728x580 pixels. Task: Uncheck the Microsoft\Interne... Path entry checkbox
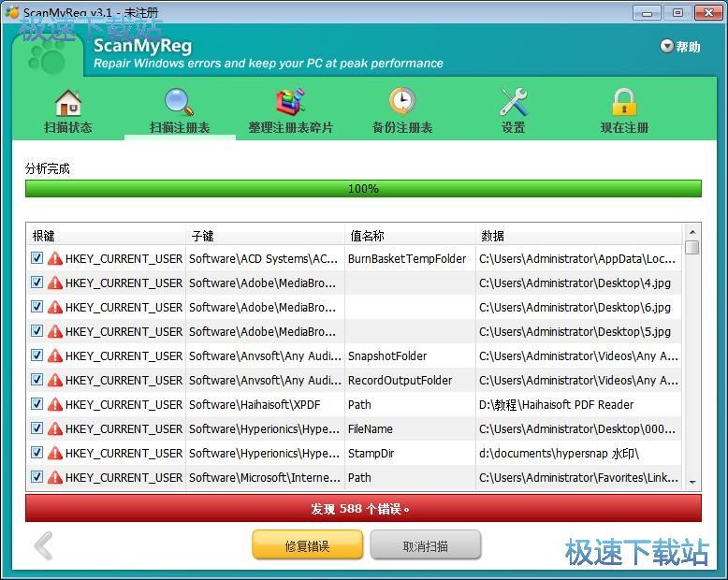[36, 477]
